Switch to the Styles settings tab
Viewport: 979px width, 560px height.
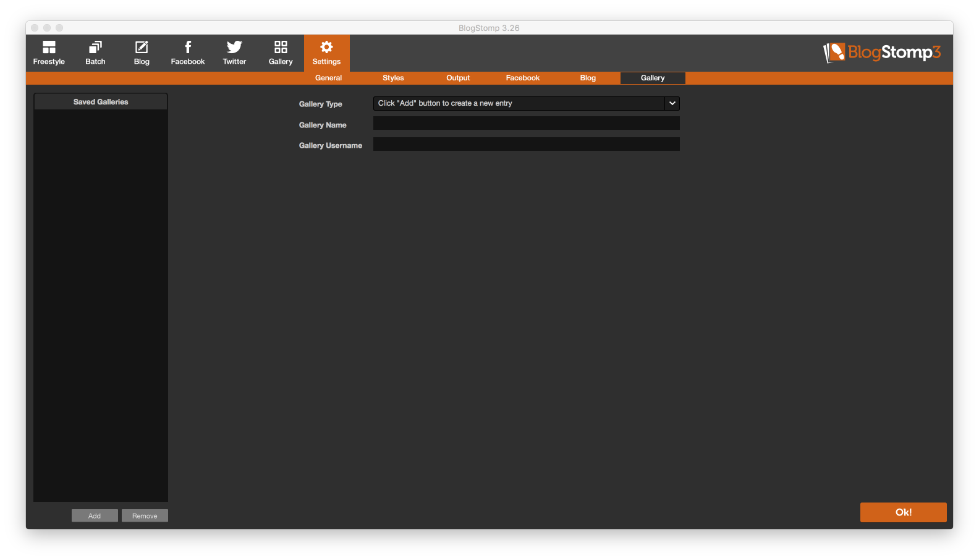pyautogui.click(x=393, y=78)
